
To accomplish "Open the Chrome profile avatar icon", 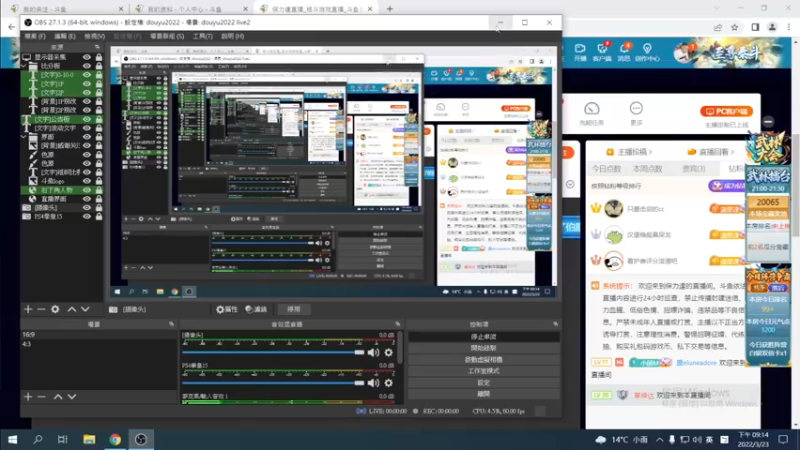I will click(x=772, y=28).
